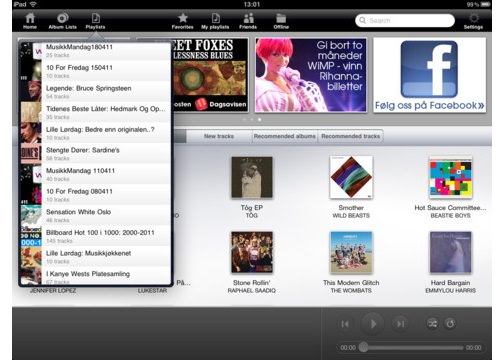Click the TÔG artist name under Tôg EP
Image resolution: width=500 pixels, height=360 pixels.
[252, 216]
